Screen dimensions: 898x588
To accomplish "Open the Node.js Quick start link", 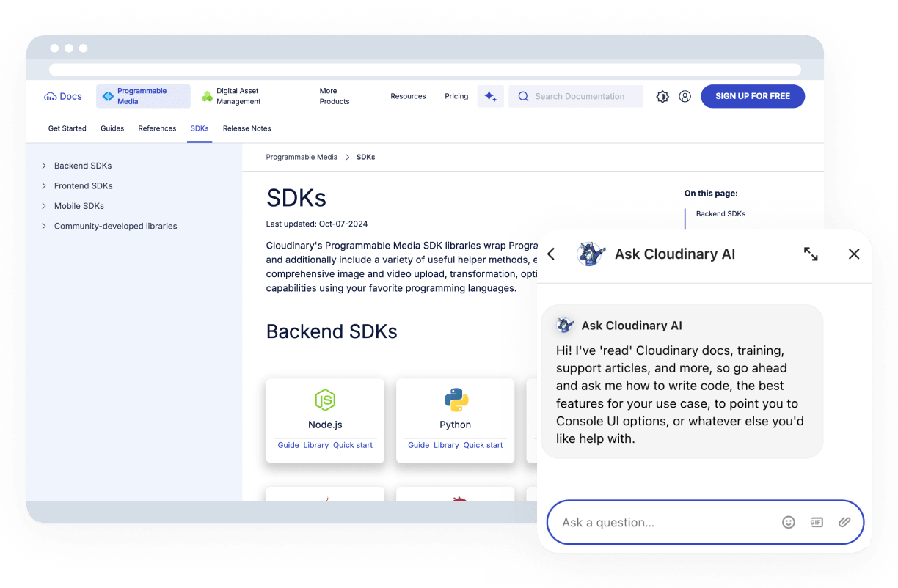I will (353, 445).
